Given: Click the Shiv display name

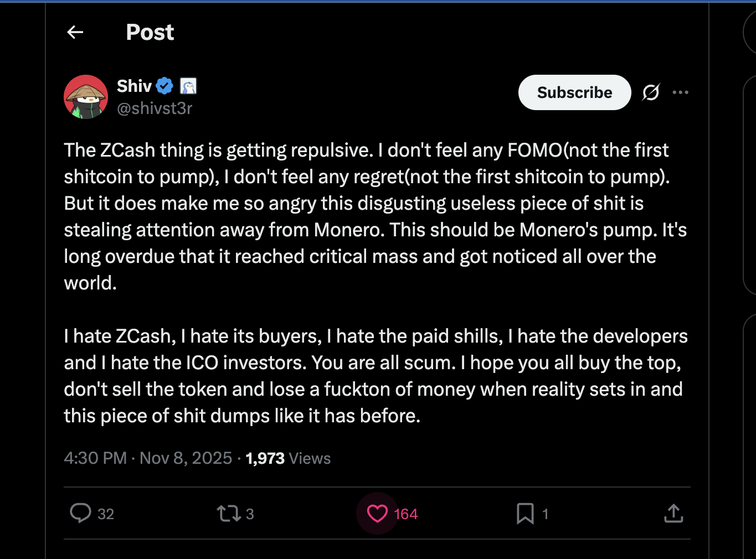Looking at the screenshot, I should click(134, 86).
